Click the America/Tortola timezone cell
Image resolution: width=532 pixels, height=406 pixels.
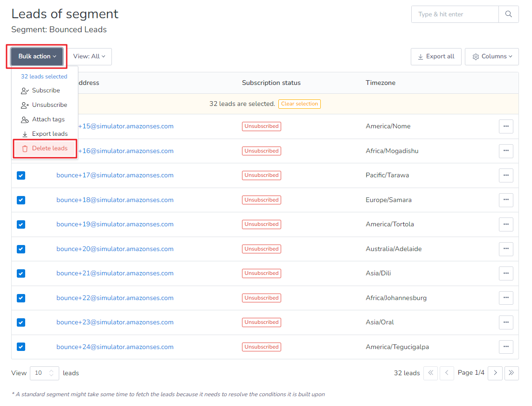[x=389, y=224]
